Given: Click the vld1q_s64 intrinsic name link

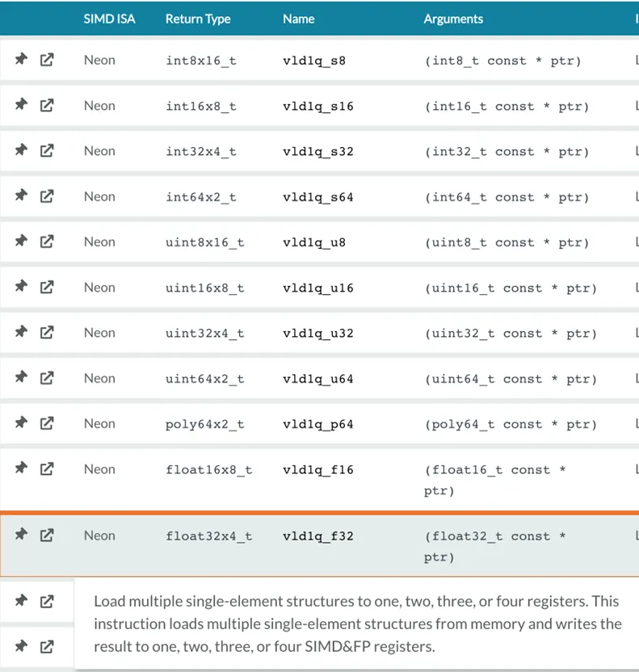Looking at the screenshot, I should 317,197.
